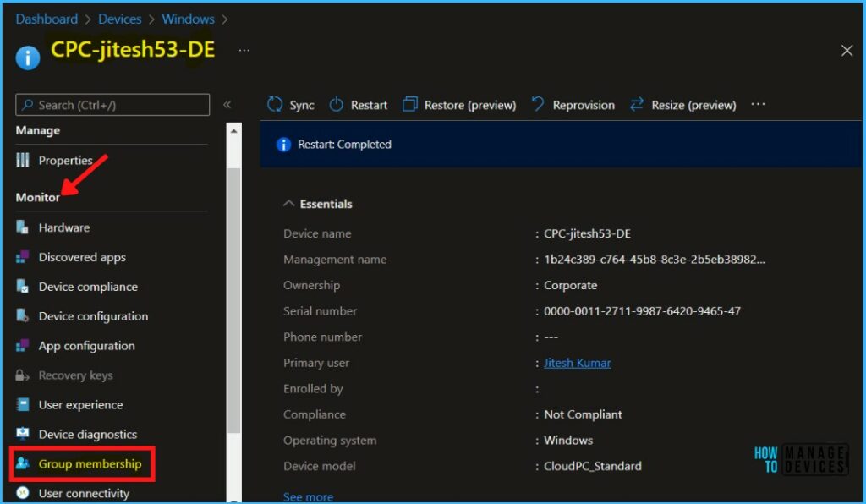Open the Properties menu item
This screenshot has height=504, width=866.
pos(65,160)
